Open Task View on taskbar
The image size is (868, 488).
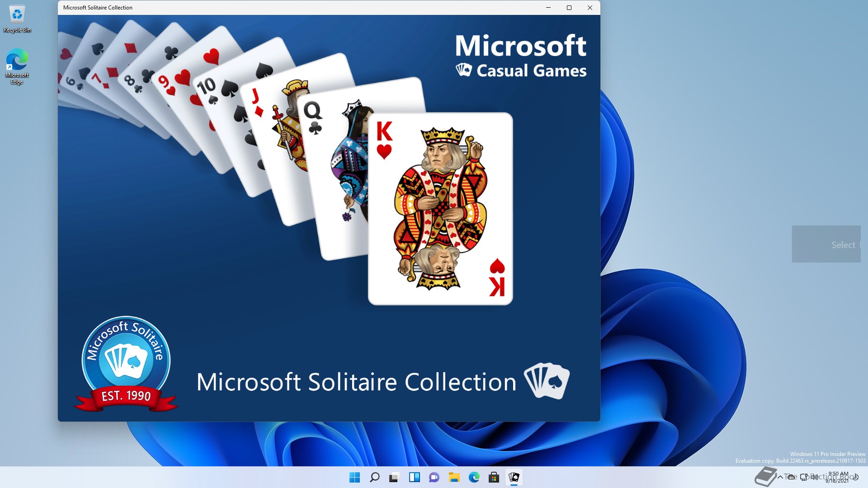click(x=394, y=477)
